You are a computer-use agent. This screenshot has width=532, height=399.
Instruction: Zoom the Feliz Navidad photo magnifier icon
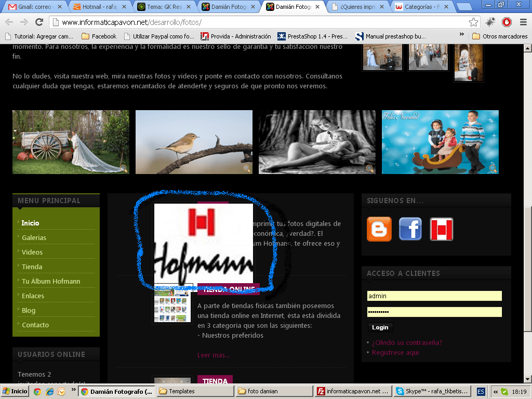point(493,168)
